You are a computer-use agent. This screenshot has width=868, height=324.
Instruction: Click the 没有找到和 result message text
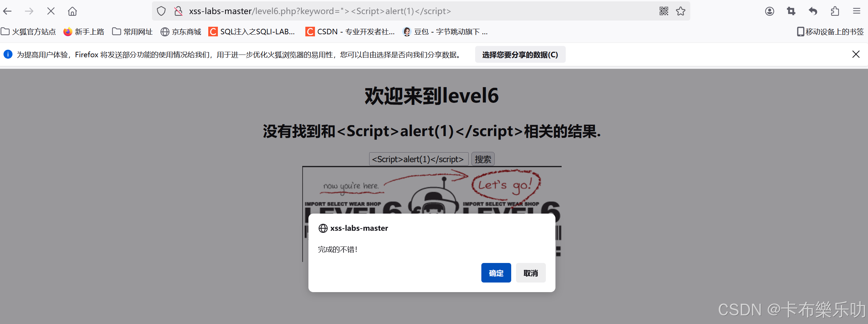(432, 131)
